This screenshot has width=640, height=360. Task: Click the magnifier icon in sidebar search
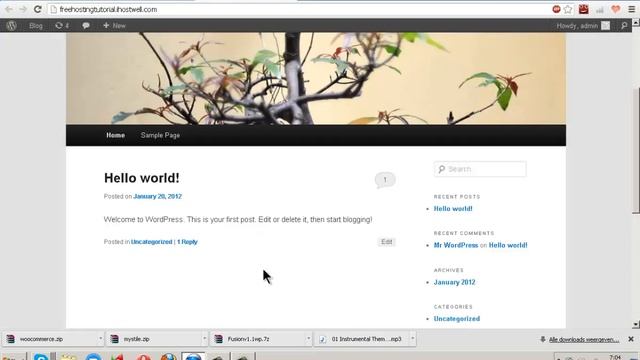click(x=442, y=169)
